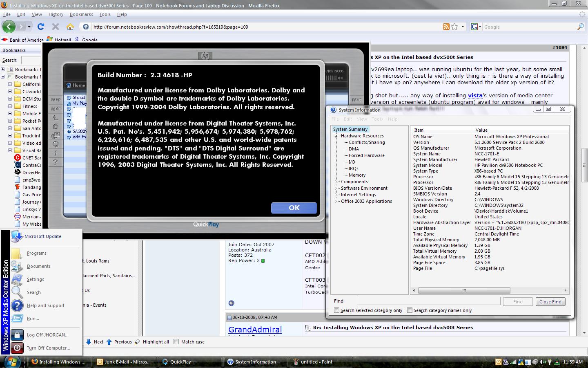The image size is (588, 368).
Task: Select the IRQs tree item
Action: pyautogui.click(x=354, y=168)
